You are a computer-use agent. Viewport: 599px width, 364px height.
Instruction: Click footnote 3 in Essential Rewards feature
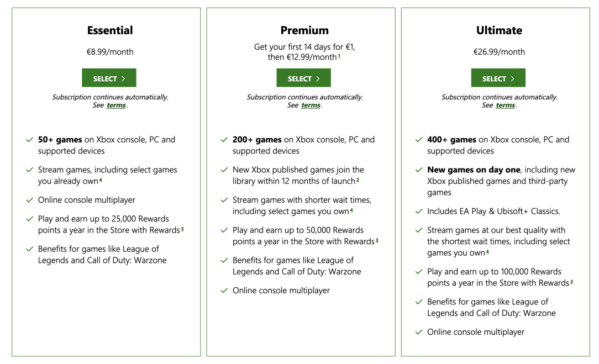[182, 229]
